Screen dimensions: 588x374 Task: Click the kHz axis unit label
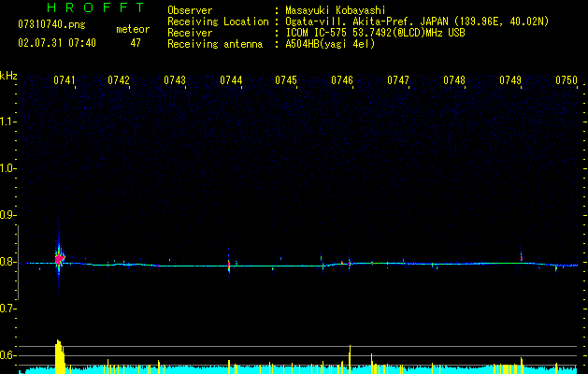pos(8,76)
